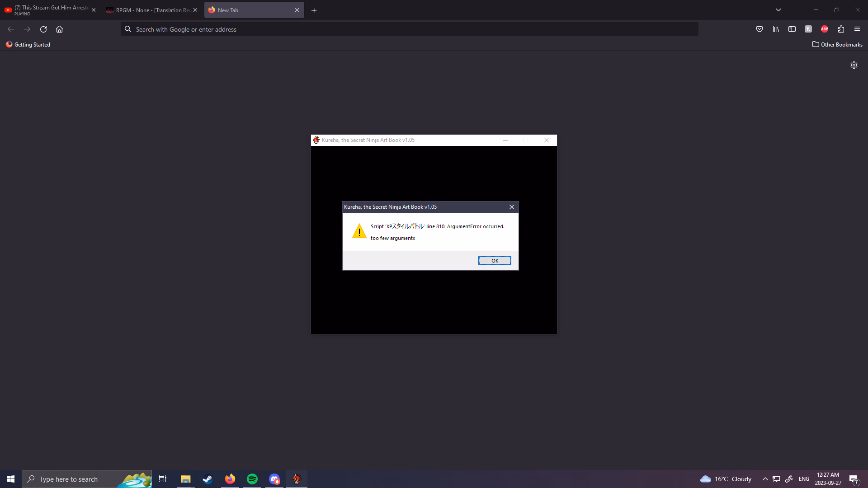
Task: Open Spotify from the taskbar
Action: point(252,479)
